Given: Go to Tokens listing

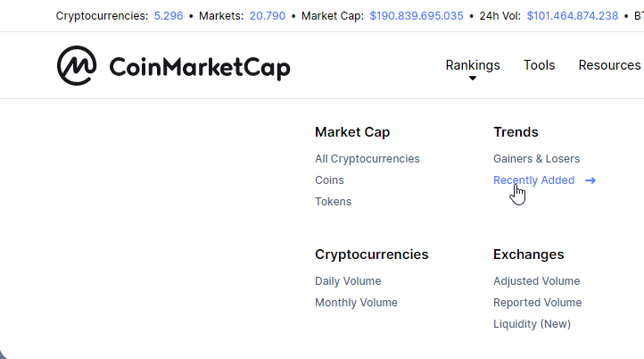Looking at the screenshot, I should pos(333,202).
